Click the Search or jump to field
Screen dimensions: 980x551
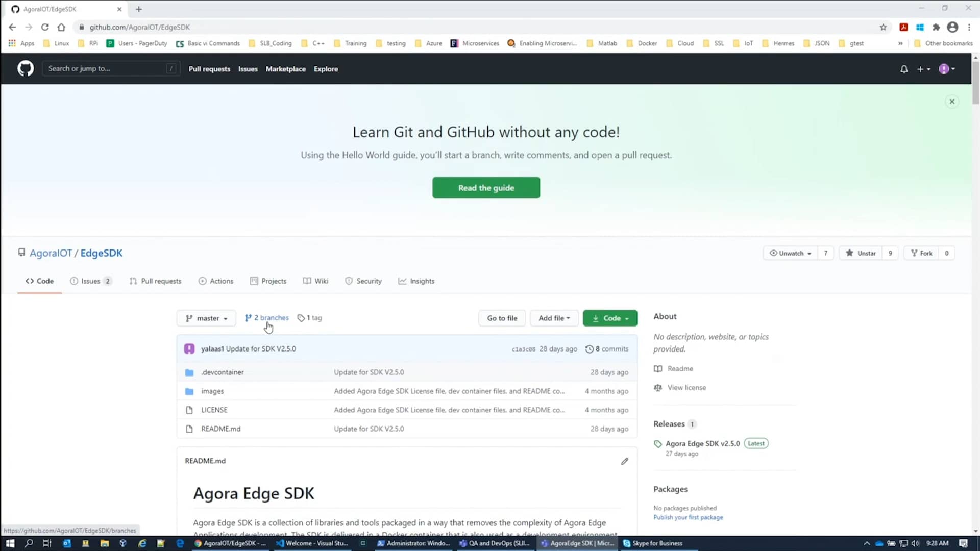click(x=110, y=68)
